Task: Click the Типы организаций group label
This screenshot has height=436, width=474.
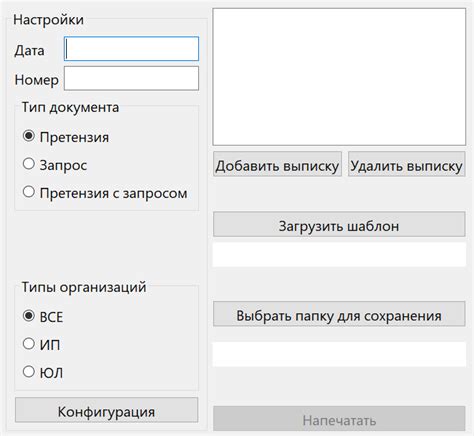Action: pos(84,287)
